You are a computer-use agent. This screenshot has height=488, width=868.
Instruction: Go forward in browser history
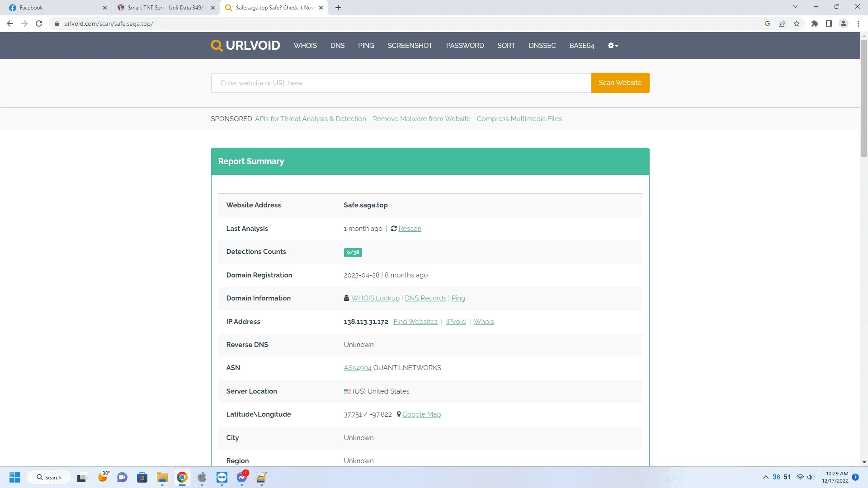click(24, 23)
